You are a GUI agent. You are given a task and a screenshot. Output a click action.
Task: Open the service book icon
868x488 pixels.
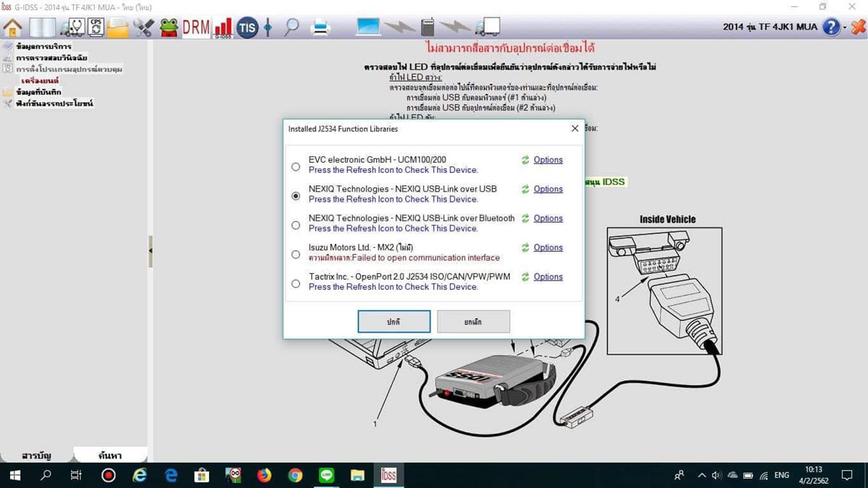click(42, 28)
